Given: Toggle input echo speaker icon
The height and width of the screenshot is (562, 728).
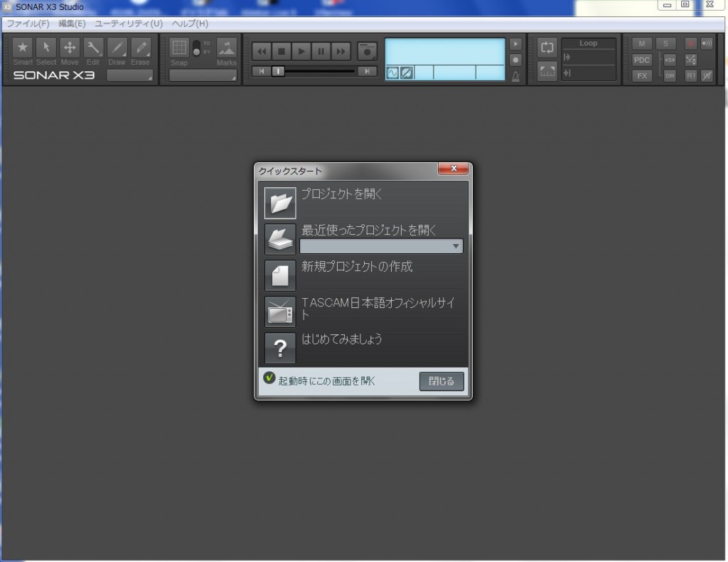Looking at the screenshot, I should [707, 43].
